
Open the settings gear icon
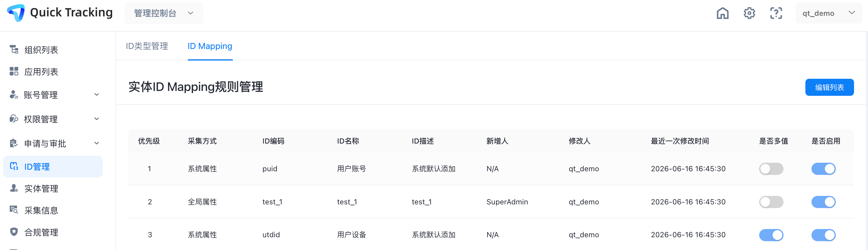point(749,13)
